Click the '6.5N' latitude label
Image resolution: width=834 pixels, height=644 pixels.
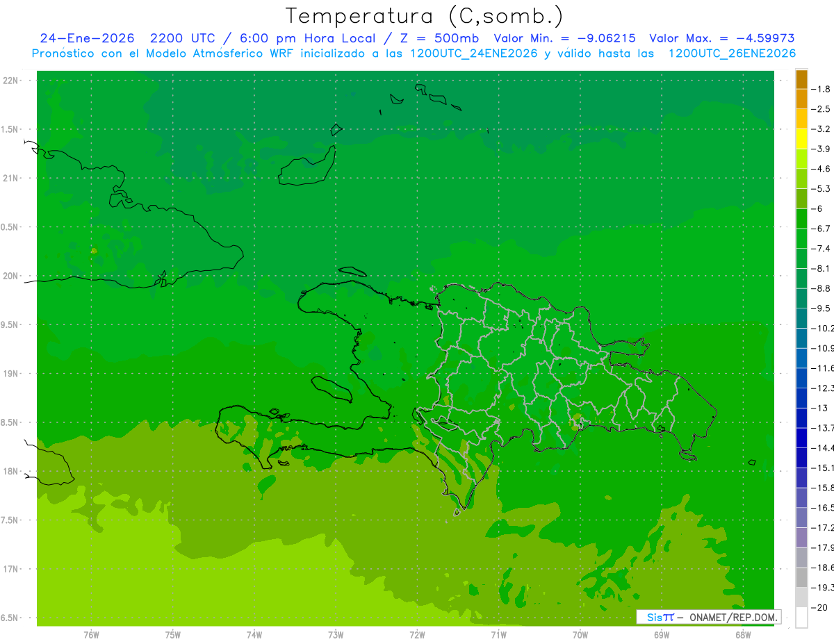pyautogui.click(x=10, y=618)
